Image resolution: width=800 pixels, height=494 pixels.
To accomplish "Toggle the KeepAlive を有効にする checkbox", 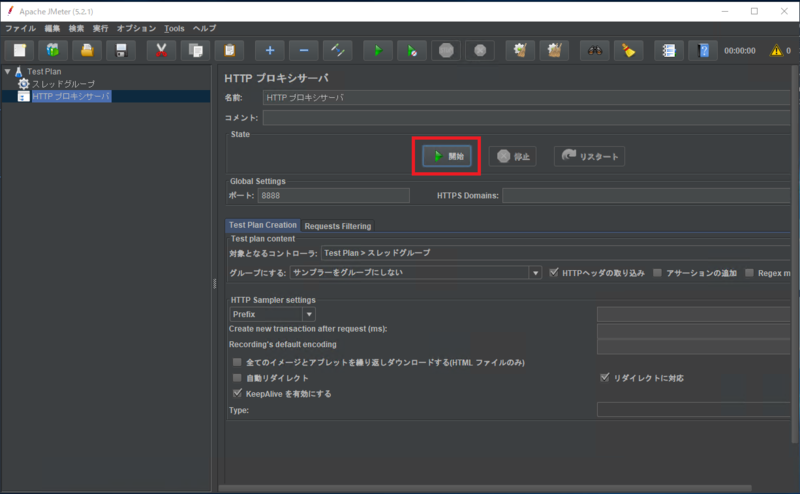I will pyautogui.click(x=237, y=393).
